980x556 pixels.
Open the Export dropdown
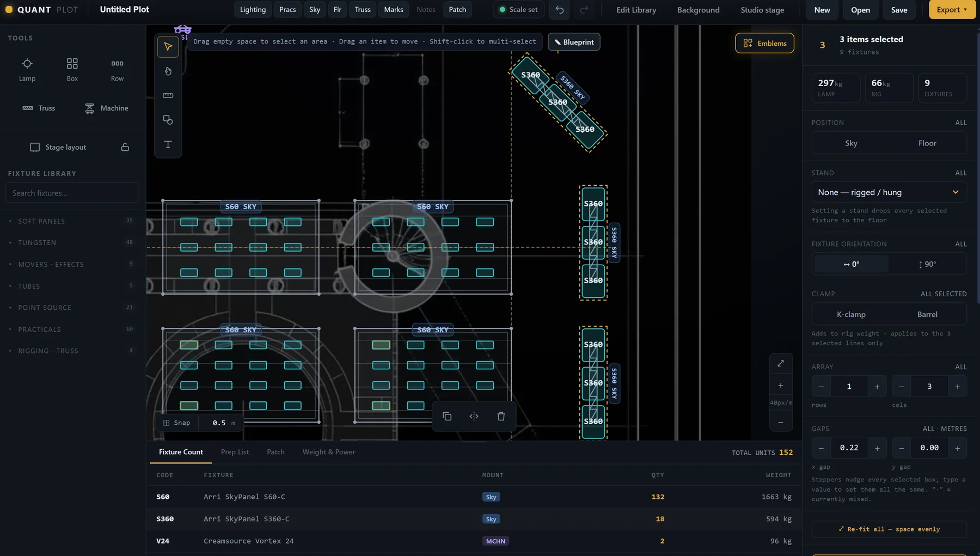tap(952, 10)
